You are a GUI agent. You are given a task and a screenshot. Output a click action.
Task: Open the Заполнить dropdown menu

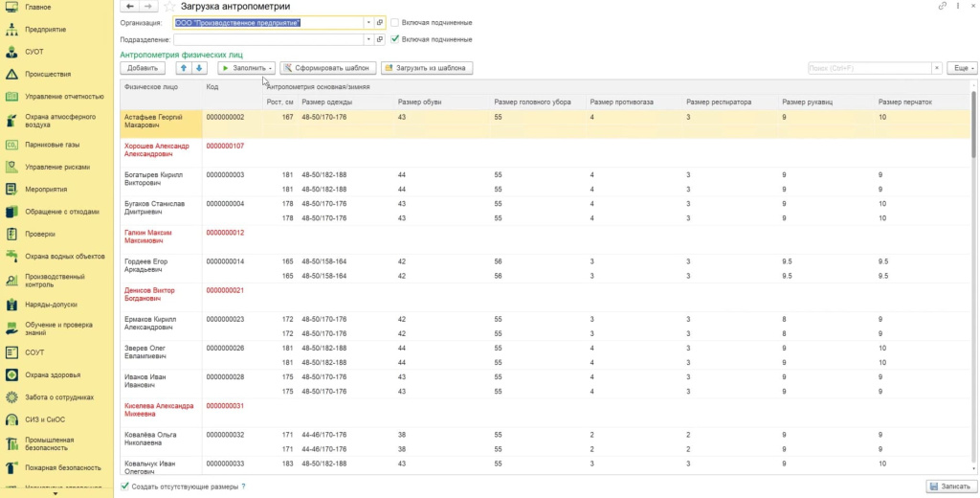click(x=246, y=68)
